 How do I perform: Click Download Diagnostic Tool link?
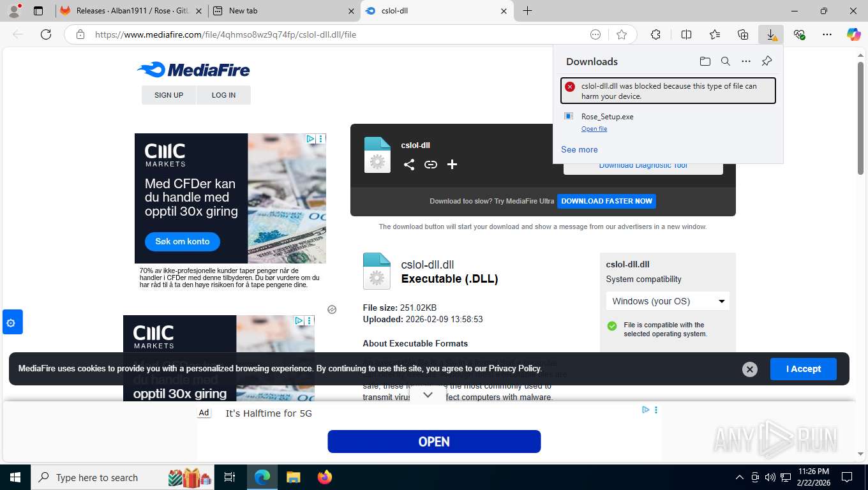click(643, 166)
